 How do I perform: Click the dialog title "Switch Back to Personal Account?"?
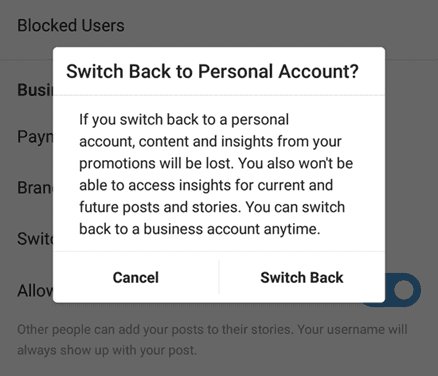[212, 71]
